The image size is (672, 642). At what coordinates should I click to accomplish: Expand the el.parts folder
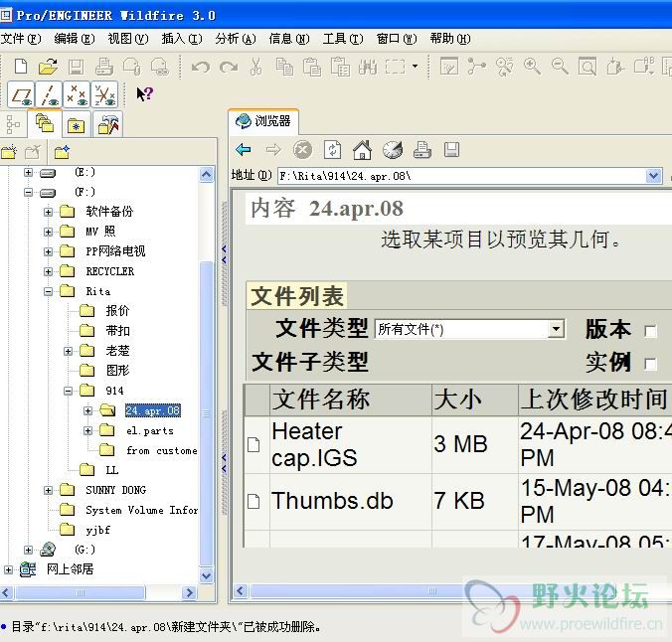click(87, 430)
